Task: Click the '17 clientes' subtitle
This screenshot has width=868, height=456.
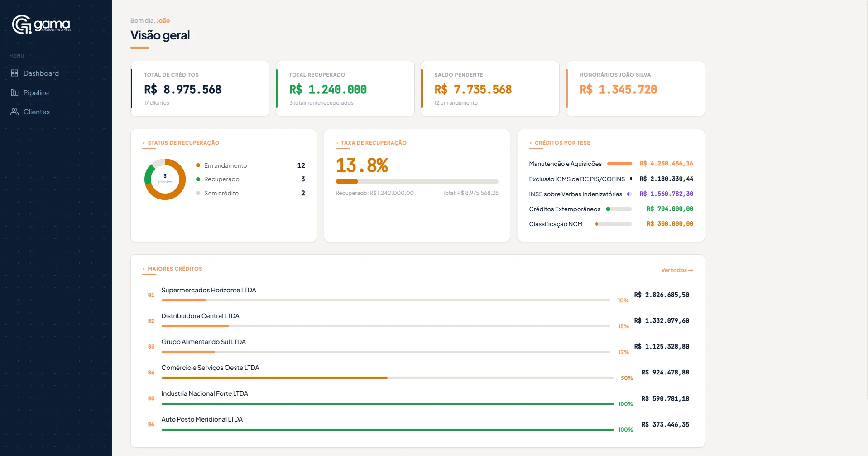Action: click(x=157, y=103)
